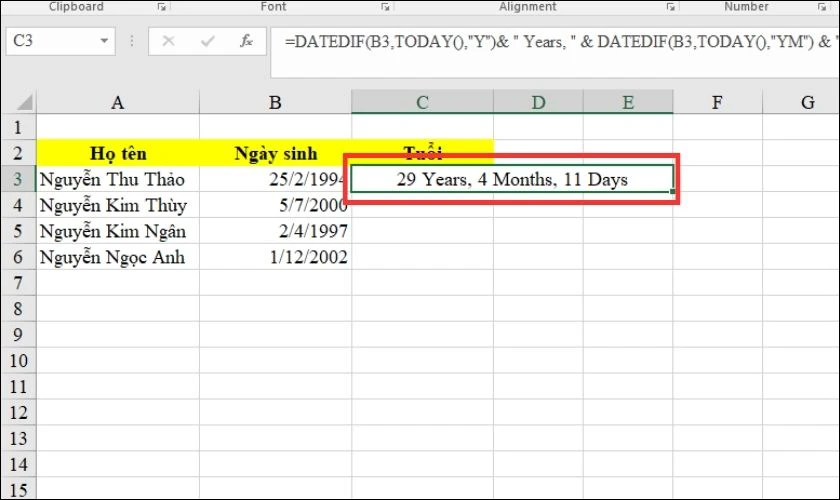Select birthdate cell 1/12/2002

(275, 257)
